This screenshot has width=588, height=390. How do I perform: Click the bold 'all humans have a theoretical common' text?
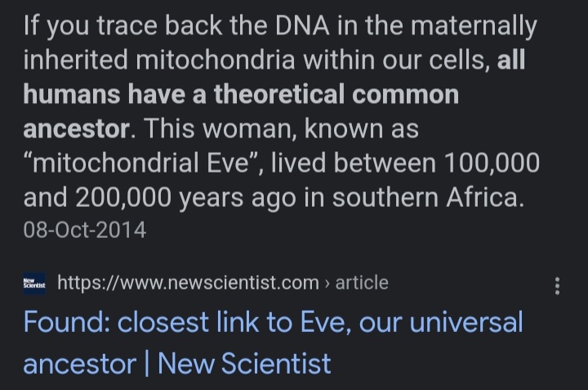241,95
